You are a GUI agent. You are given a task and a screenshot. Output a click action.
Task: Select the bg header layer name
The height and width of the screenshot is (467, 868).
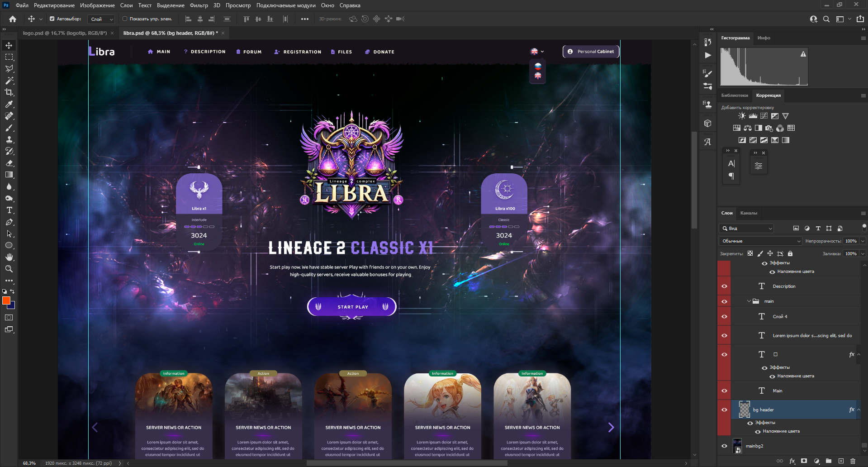pos(764,410)
